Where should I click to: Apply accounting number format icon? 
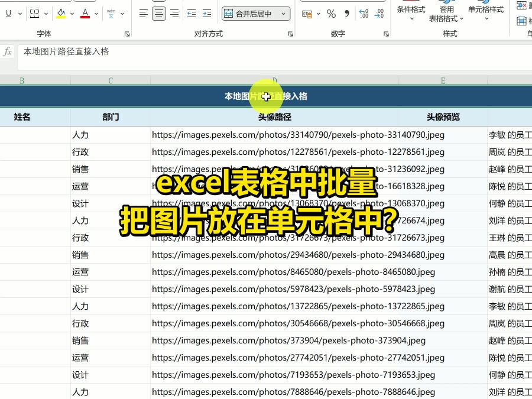[x=307, y=14]
